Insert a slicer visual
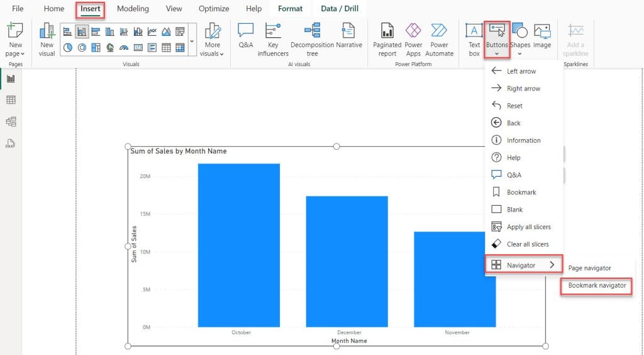 click(180, 31)
